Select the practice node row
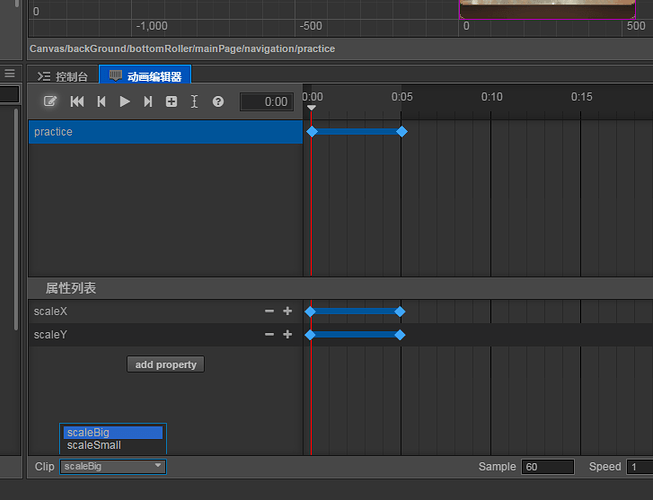This screenshot has width=653, height=500. 166,132
